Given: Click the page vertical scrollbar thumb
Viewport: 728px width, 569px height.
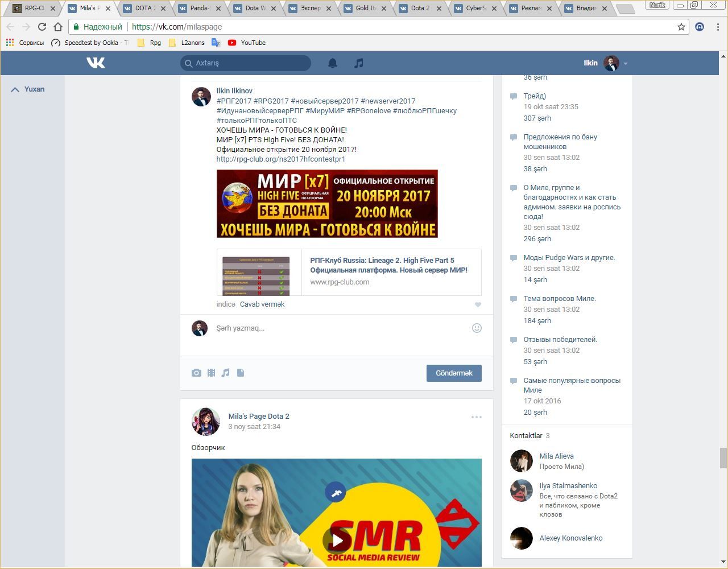Looking at the screenshot, I should click(723, 458).
